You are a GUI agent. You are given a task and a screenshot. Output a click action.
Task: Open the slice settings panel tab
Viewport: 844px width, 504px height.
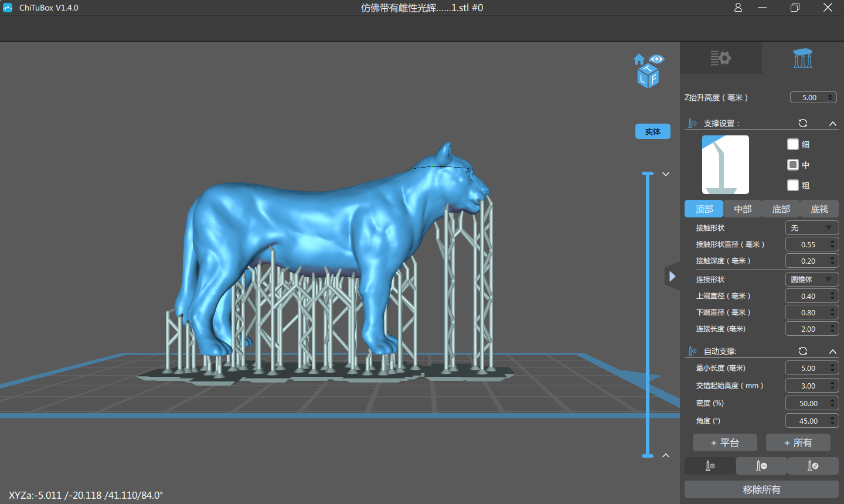(x=720, y=58)
